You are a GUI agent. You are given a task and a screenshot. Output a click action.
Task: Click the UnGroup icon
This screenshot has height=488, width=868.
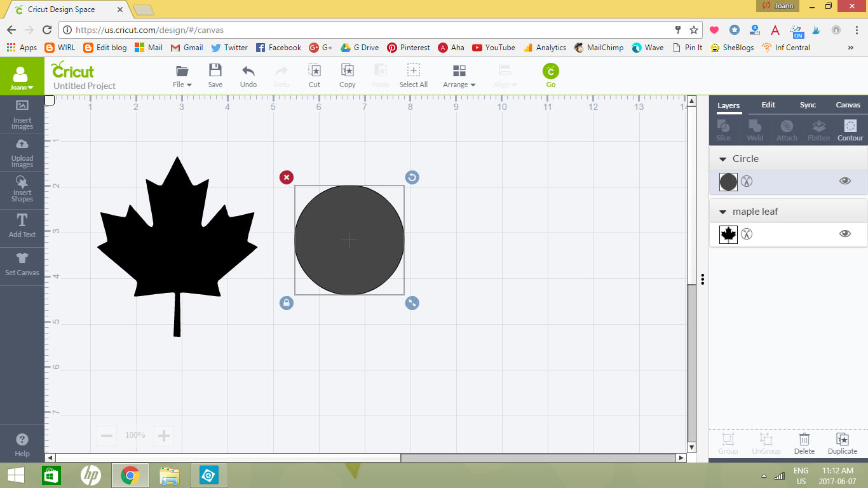tap(766, 443)
